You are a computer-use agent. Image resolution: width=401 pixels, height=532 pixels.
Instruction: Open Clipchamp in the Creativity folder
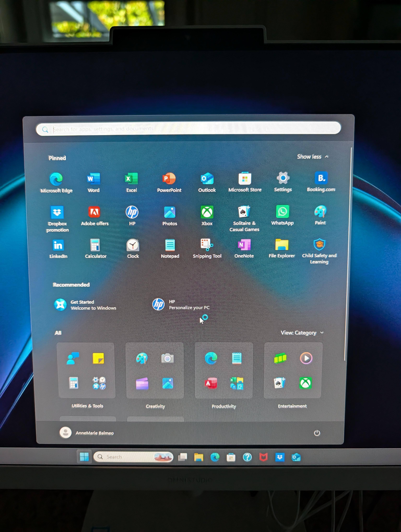[x=142, y=383]
